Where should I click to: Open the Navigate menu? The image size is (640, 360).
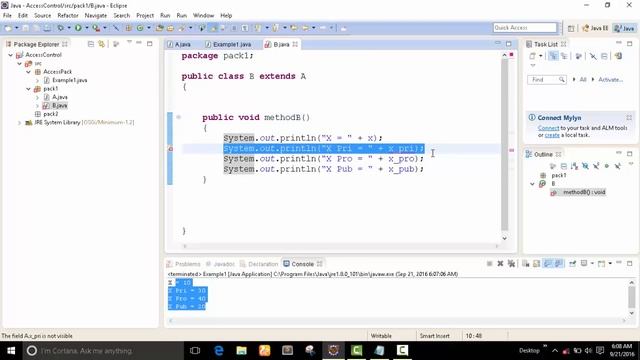coord(96,15)
